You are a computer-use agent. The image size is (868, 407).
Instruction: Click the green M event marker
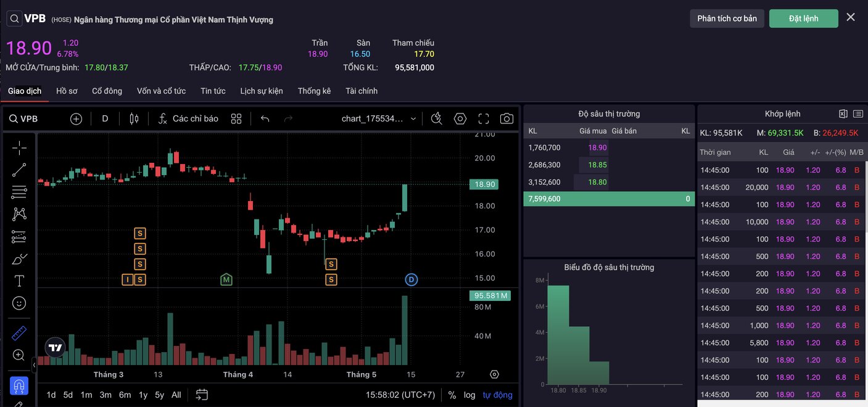tap(226, 279)
